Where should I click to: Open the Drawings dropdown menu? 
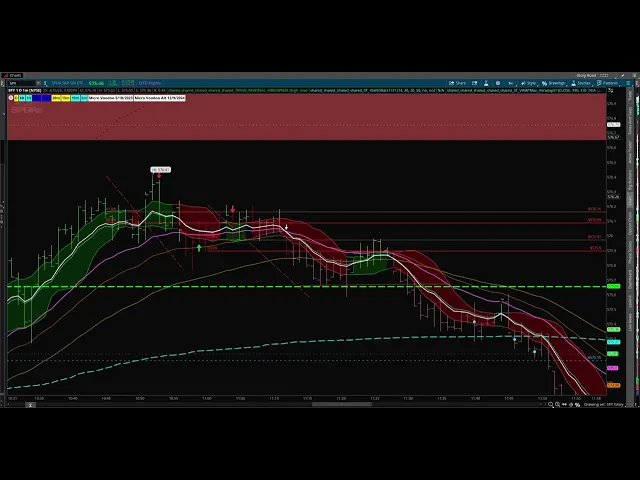[x=553, y=83]
